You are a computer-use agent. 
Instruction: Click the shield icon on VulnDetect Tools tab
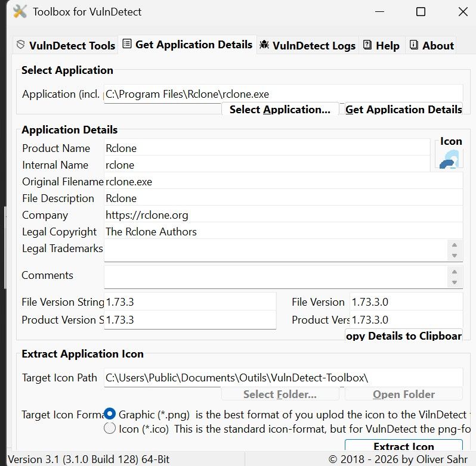coord(21,45)
